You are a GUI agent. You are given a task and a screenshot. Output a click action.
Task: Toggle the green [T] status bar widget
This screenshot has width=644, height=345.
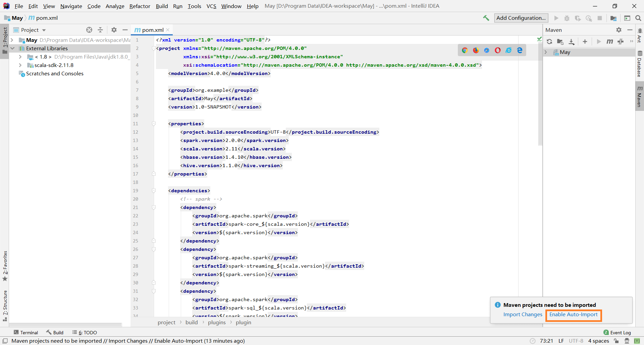pos(637,341)
